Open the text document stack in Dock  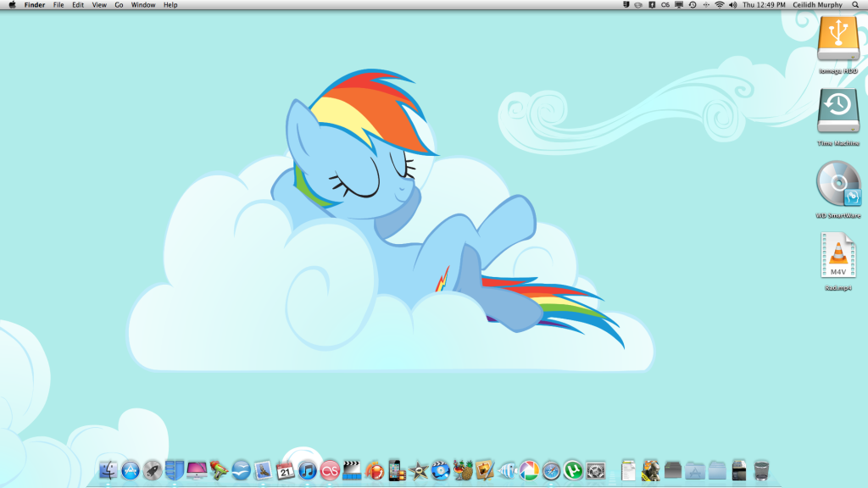click(628, 471)
